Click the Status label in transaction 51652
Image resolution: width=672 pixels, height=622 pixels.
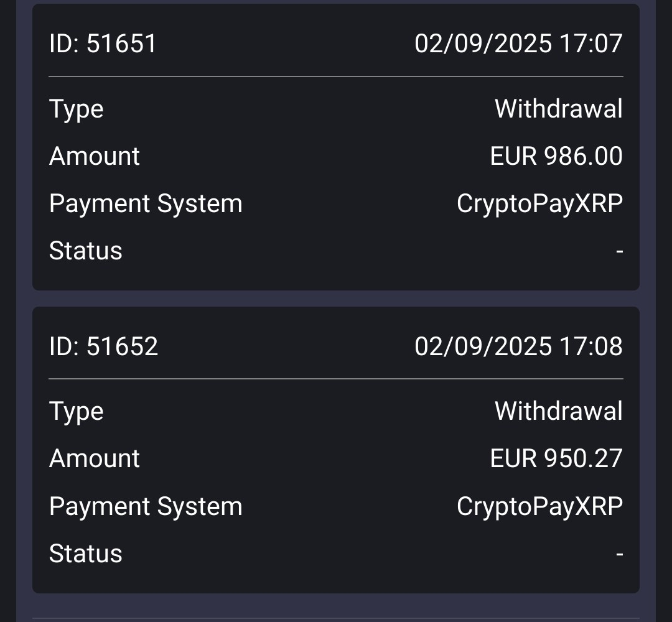point(85,554)
